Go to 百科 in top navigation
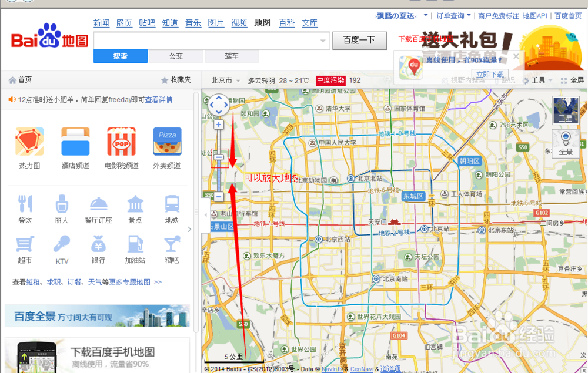Screen dimensions: 588x373 287,23
